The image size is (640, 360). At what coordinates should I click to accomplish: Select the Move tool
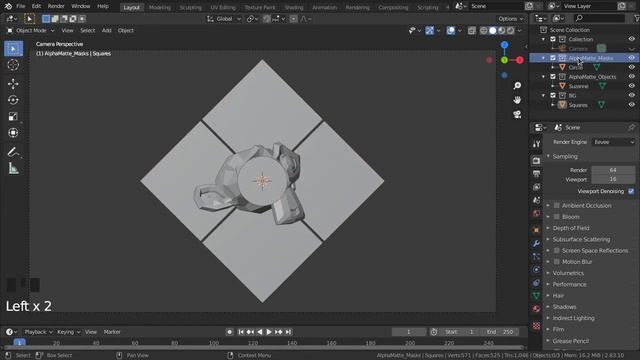(13, 84)
